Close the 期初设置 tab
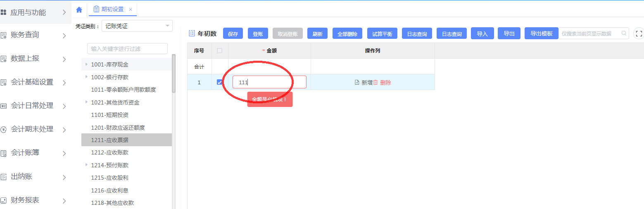Screen dimensions: 644x209 (x=131, y=9)
